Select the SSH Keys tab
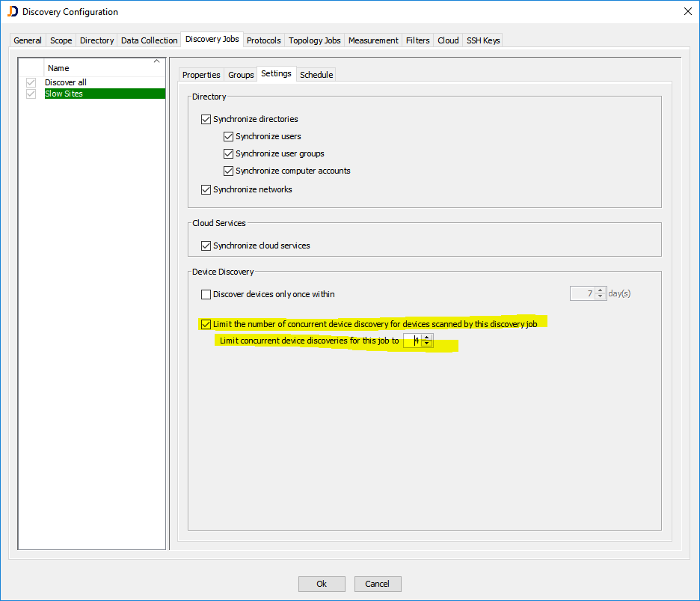 (x=482, y=40)
